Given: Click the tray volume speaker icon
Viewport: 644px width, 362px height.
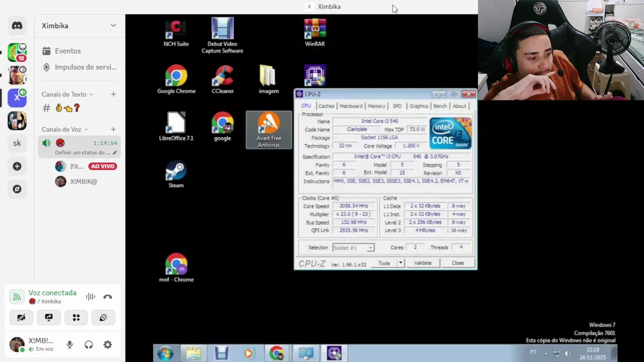Looking at the screenshot, I should [x=568, y=353].
